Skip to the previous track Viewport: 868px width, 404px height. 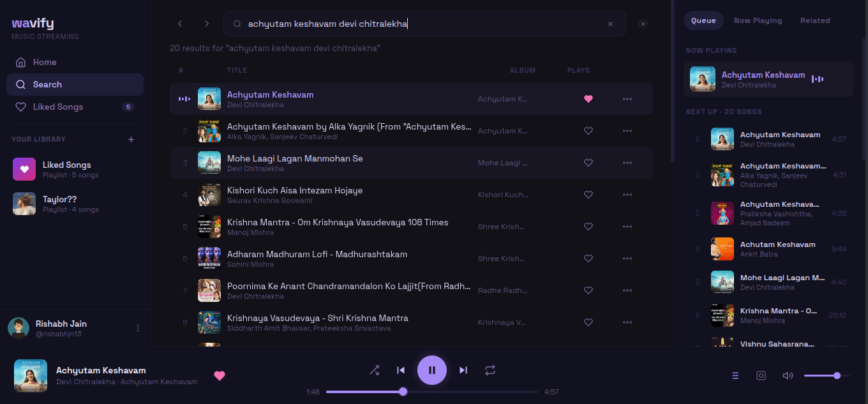401,370
